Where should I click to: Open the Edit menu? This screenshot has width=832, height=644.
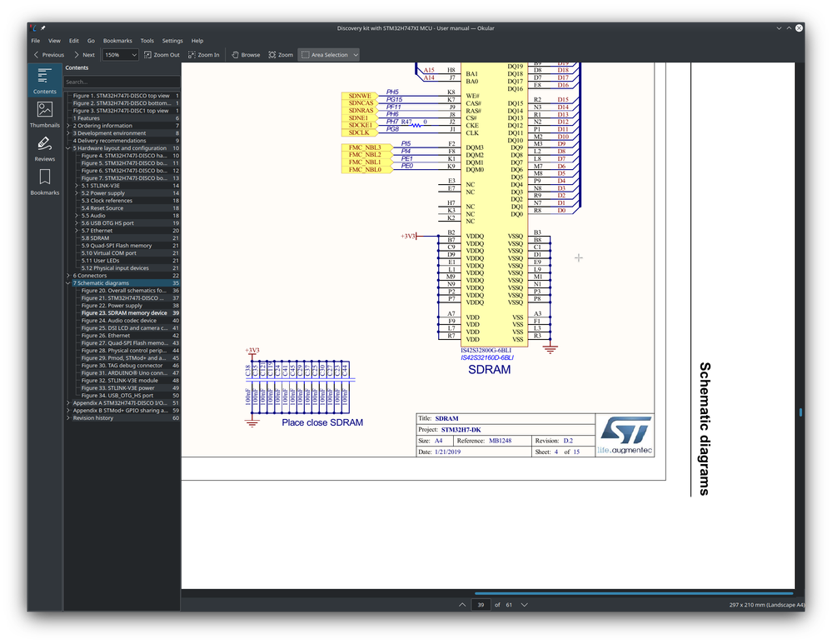click(74, 40)
